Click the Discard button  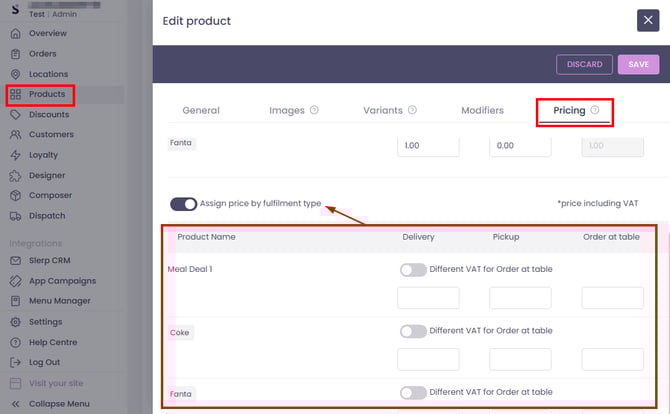(584, 64)
